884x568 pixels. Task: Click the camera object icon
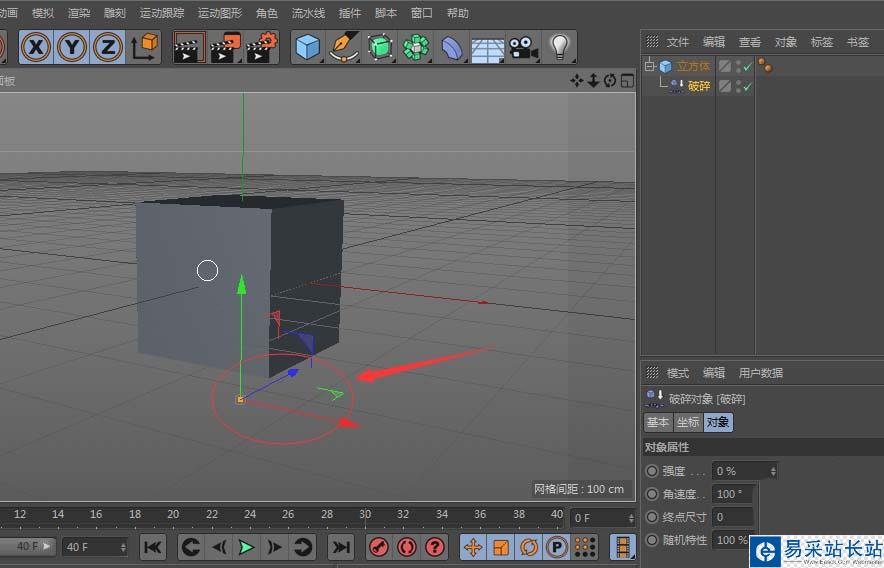[522, 46]
